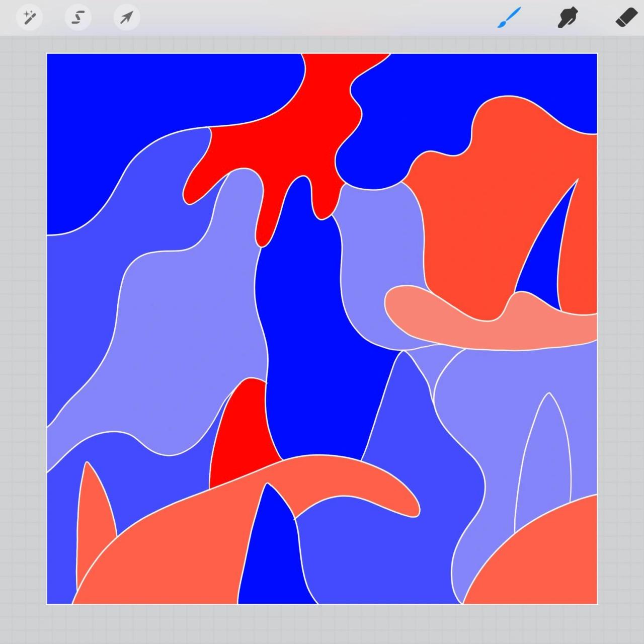Pick the Eraser tool
644x644 pixels.
(x=626, y=18)
